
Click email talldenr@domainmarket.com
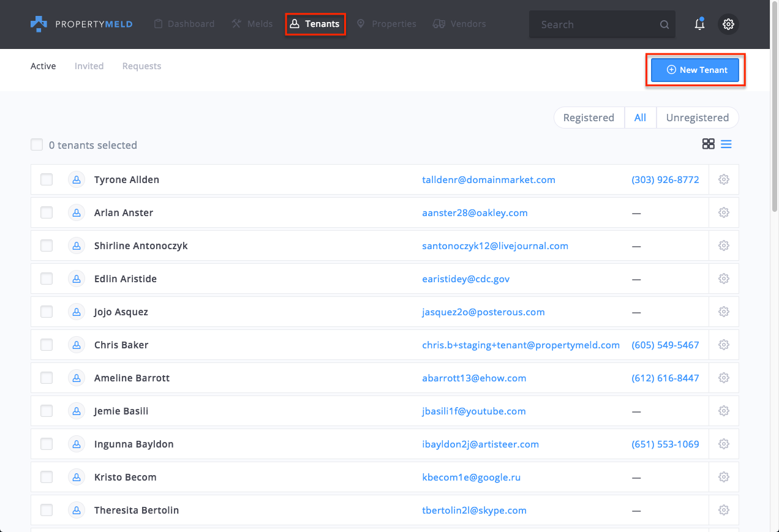[489, 179]
